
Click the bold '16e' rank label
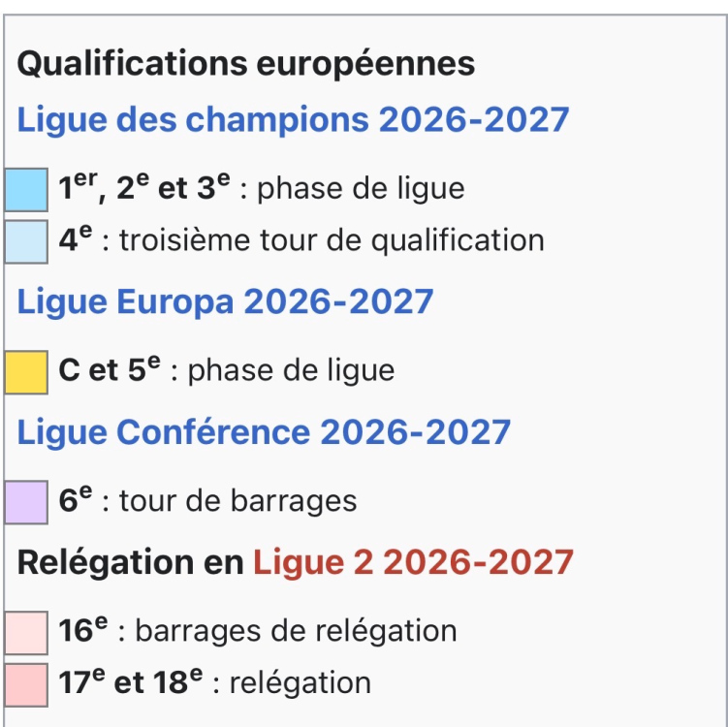click(82, 631)
